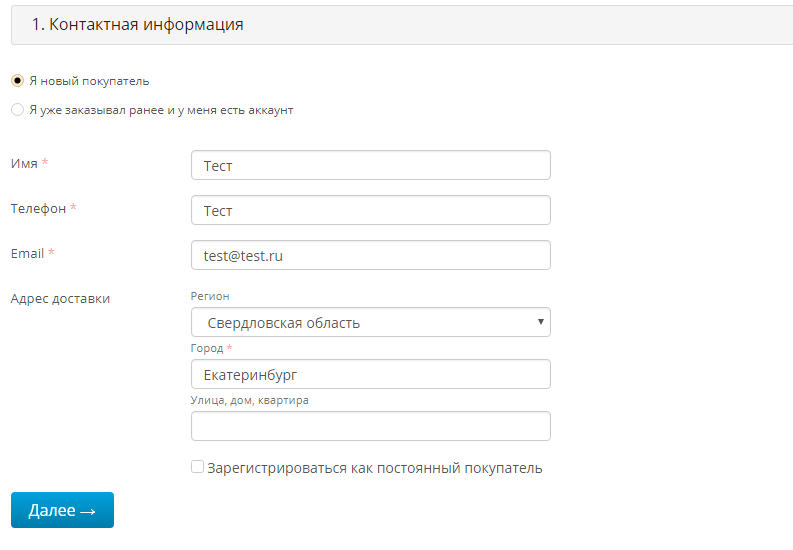Click the "Email" field label

(x=27, y=253)
